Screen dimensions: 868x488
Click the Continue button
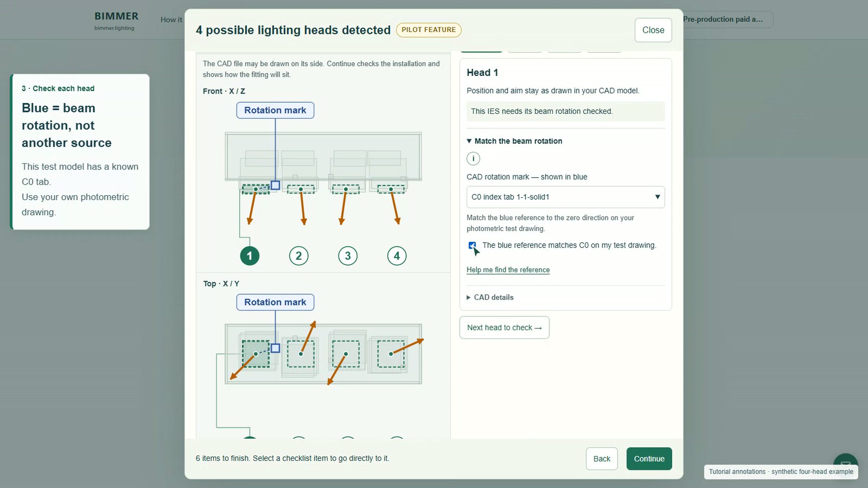[649, 459]
